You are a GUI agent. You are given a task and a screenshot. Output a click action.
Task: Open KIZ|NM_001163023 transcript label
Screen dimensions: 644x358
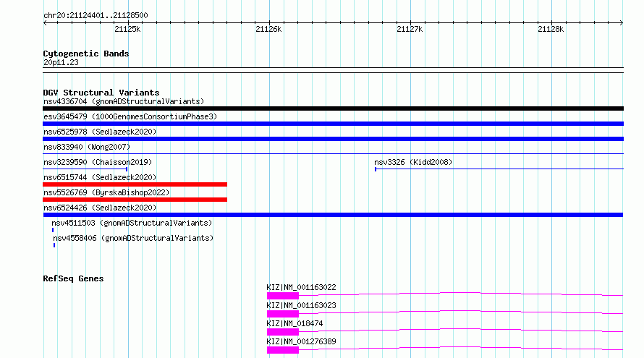tap(301, 305)
